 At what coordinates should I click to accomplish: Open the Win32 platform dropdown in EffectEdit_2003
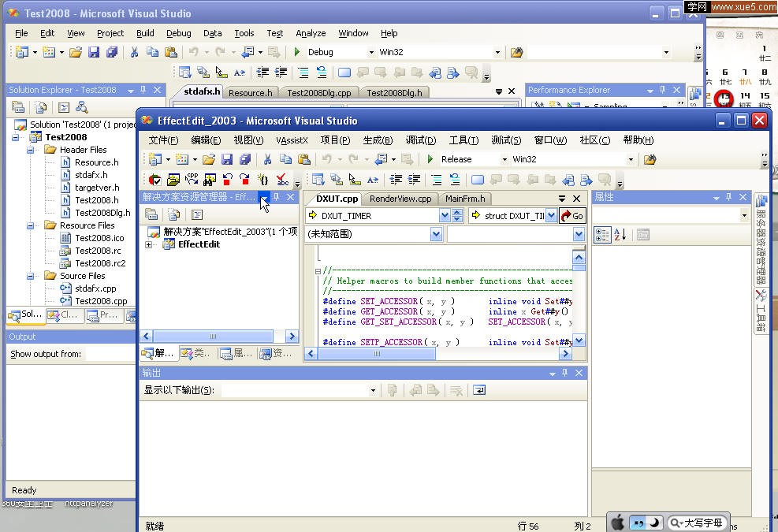(x=631, y=159)
